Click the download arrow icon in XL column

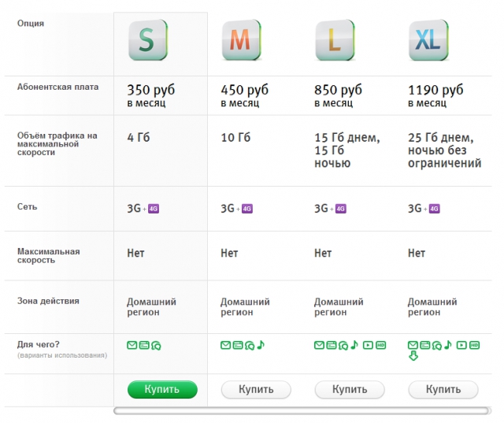coord(413,356)
